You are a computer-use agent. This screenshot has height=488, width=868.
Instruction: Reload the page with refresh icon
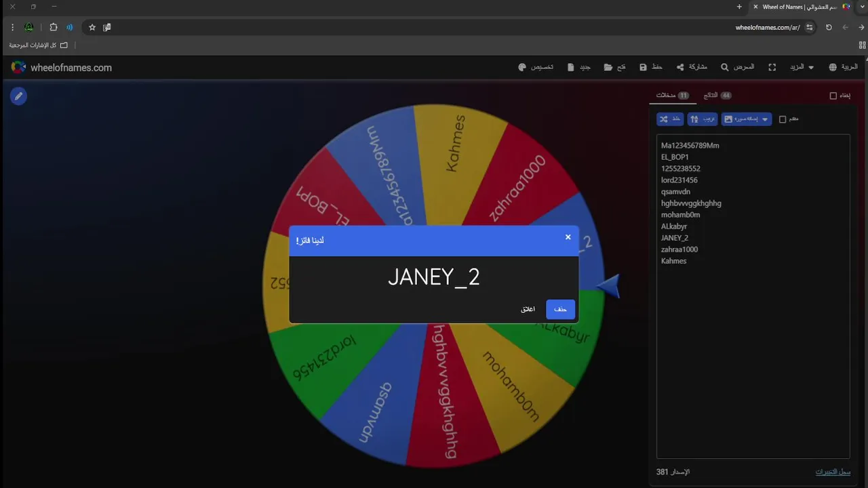[x=829, y=27]
